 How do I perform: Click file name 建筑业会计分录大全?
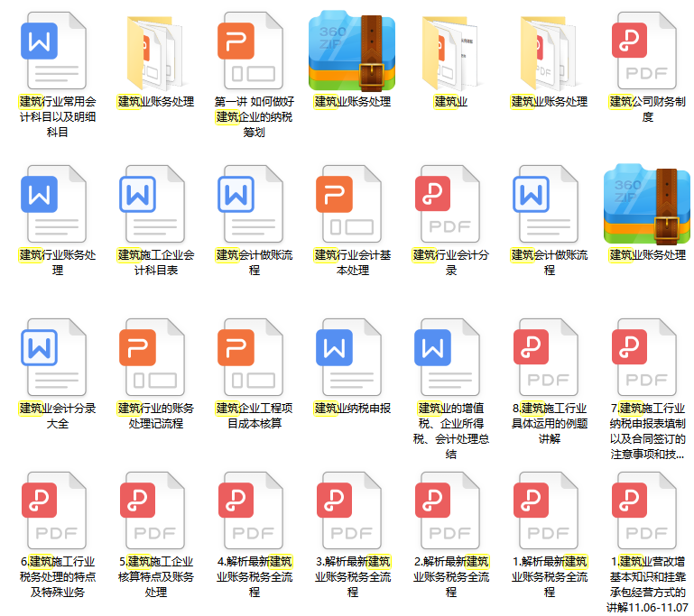[58, 416]
